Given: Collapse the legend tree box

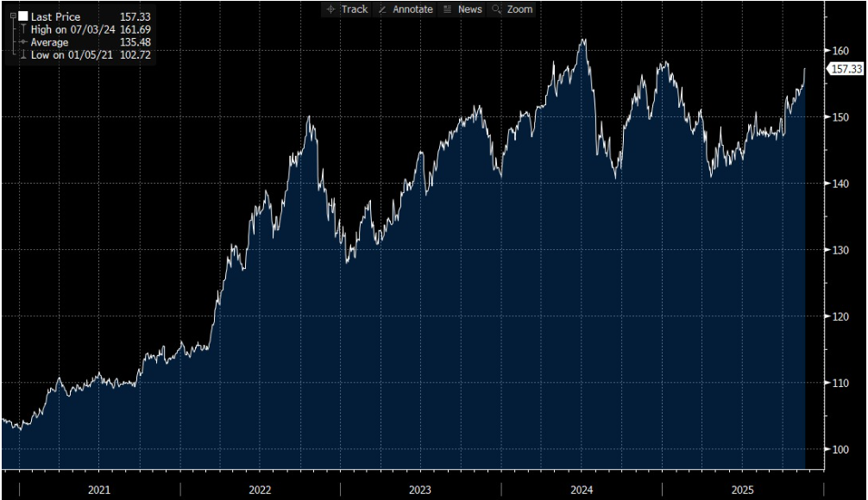Looking at the screenshot, I should point(11,16).
